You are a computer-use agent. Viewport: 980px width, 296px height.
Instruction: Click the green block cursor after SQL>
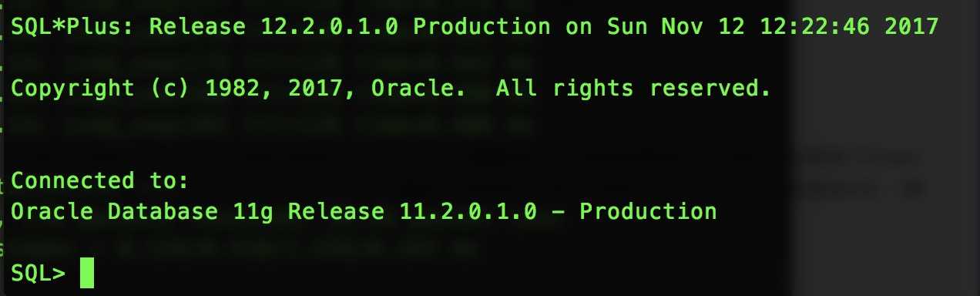87,274
